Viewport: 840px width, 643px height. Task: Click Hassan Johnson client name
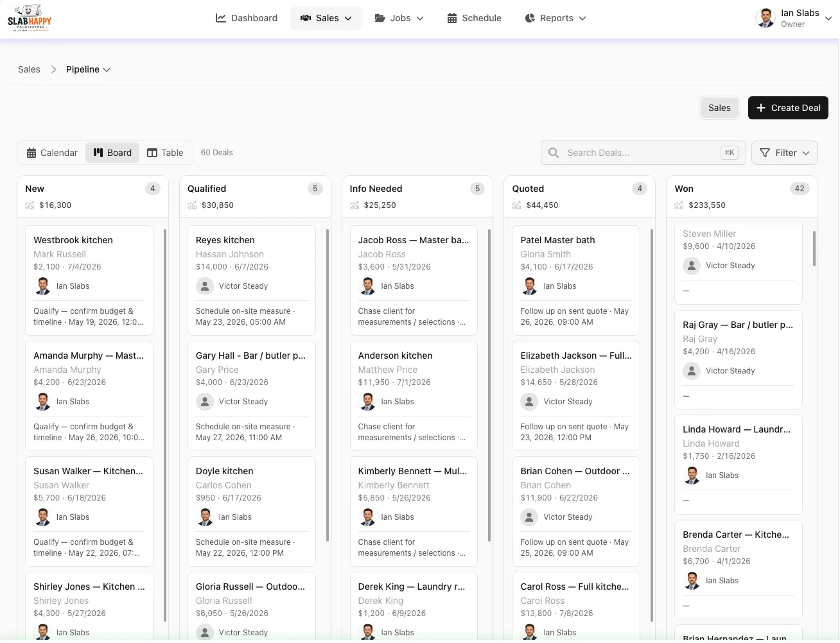[x=230, y=254]
